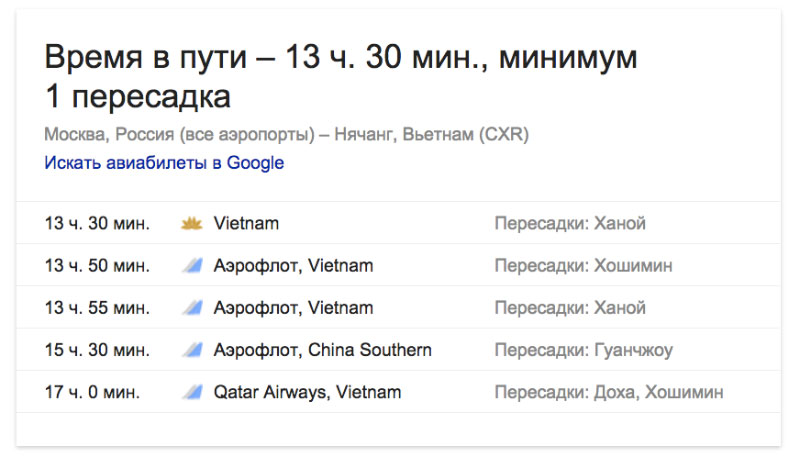The image size is (800, 457).
Task: Click the Vietnam Airlines lotus logo icon
Action: coord(191,224)
